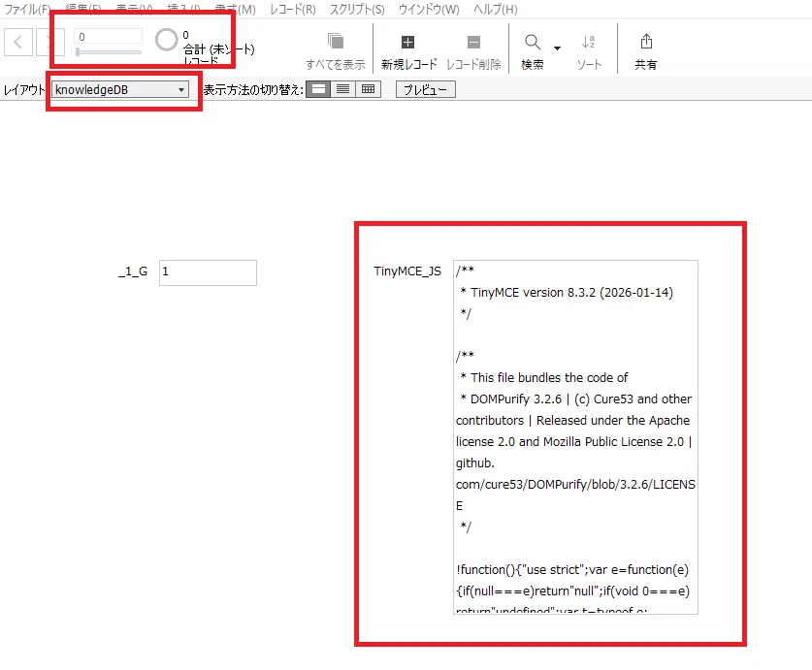Expand the search options arrow next to 検索
812x670 pixels.
(557, 48)
